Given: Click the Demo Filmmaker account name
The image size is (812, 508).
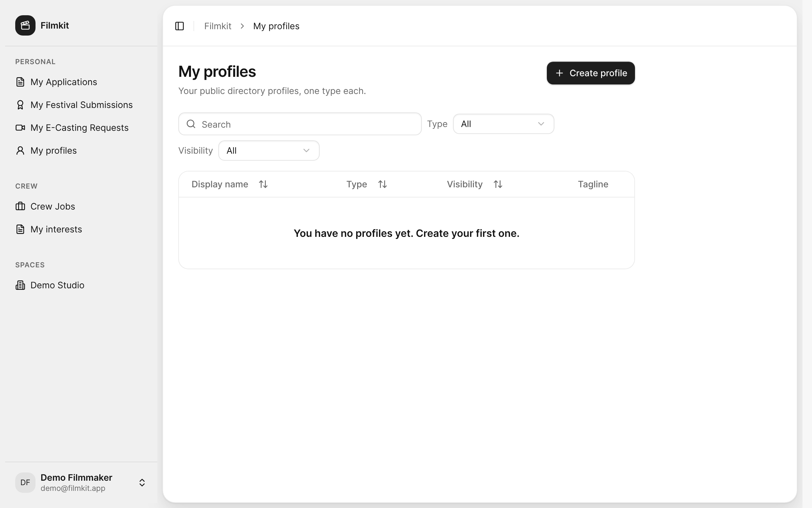Looking at the screenshot, I should [x=76, y=478].
